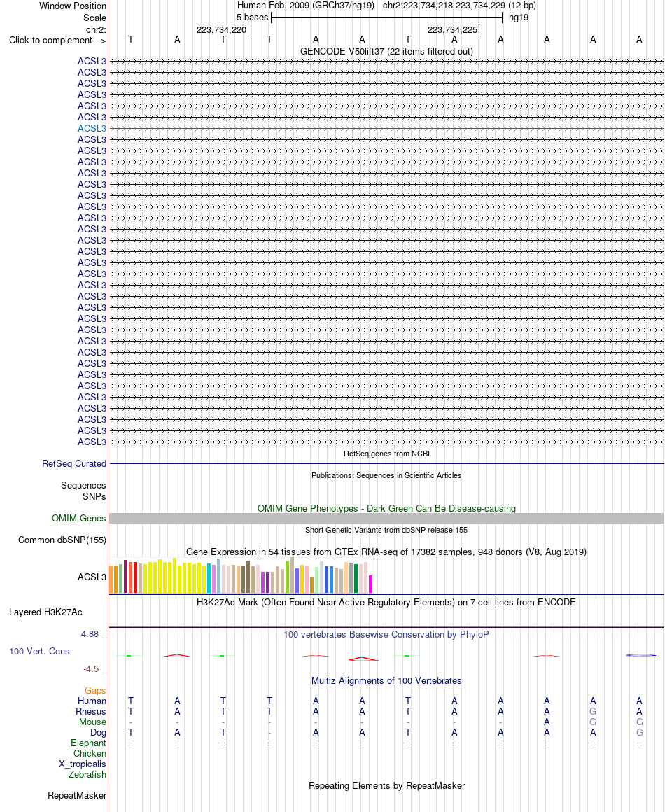Open 'Repeating Elements by RepeatMasker' title

tap(386, 786)
